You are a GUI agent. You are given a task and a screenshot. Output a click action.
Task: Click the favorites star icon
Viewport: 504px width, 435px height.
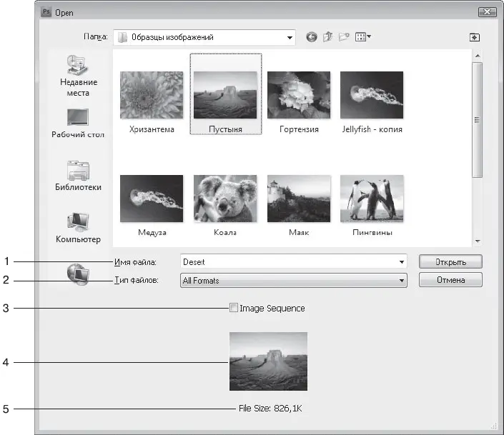[x=475, y=38]
